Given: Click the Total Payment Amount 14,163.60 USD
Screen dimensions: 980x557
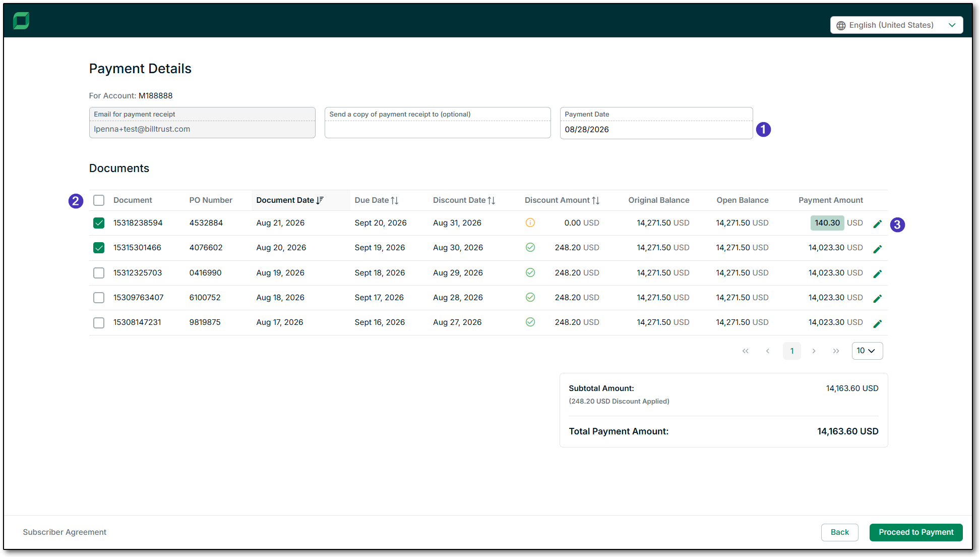Looking at the screenshot, I should click(847, 431).
